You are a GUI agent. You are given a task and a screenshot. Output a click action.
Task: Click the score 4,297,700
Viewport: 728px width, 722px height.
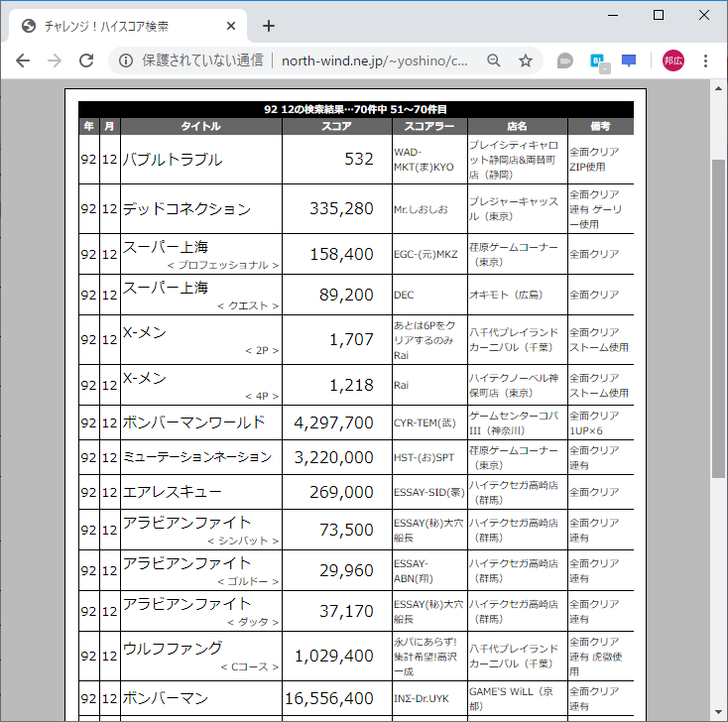tap(333, 423)
